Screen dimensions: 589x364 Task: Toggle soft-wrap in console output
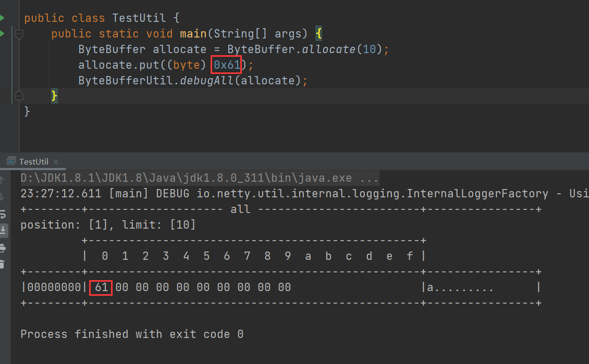click(x=2, y=214)
